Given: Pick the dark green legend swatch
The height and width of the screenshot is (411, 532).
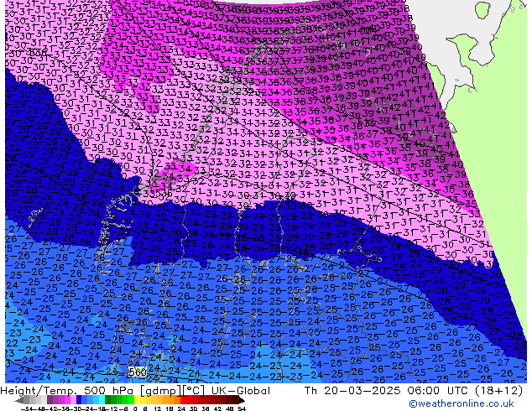Looking at the screenshot, I should (x=107, y=401).
